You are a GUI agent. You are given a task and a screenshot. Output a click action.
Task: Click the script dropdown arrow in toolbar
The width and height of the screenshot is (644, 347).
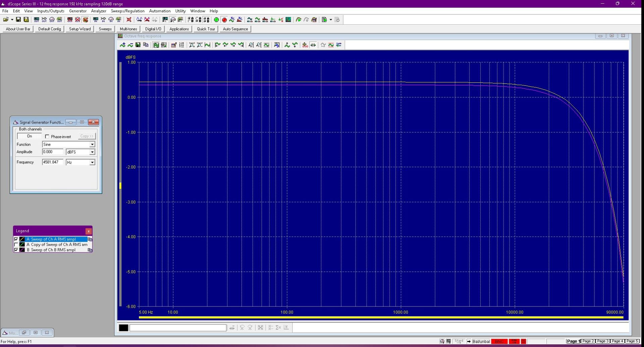tap(331, 20)
